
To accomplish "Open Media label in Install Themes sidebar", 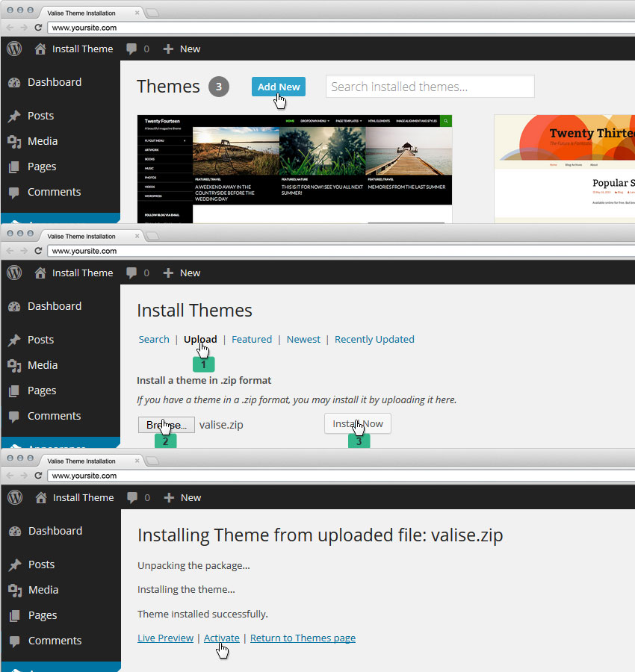I will tap(43, 365).
